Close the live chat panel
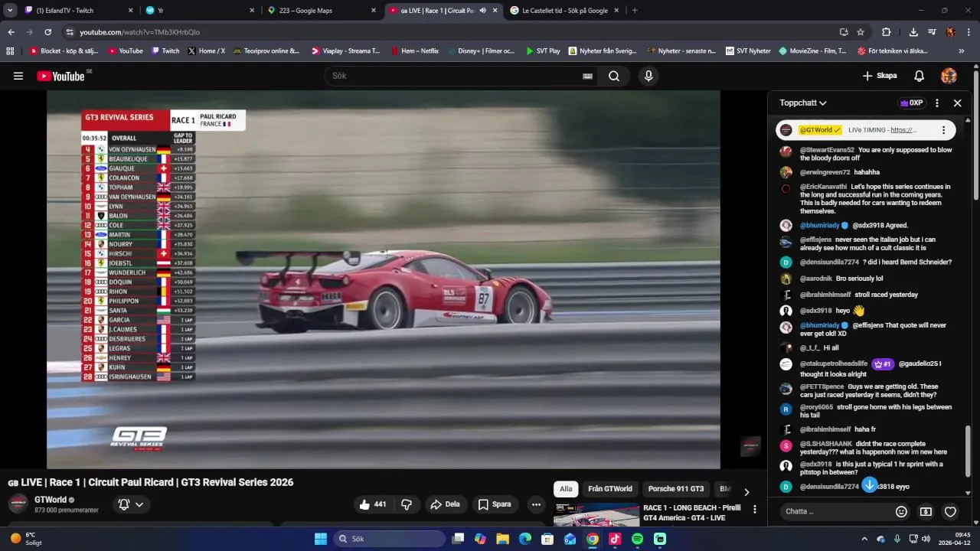This screenshot has width=980, height=551. pos(957,103)
